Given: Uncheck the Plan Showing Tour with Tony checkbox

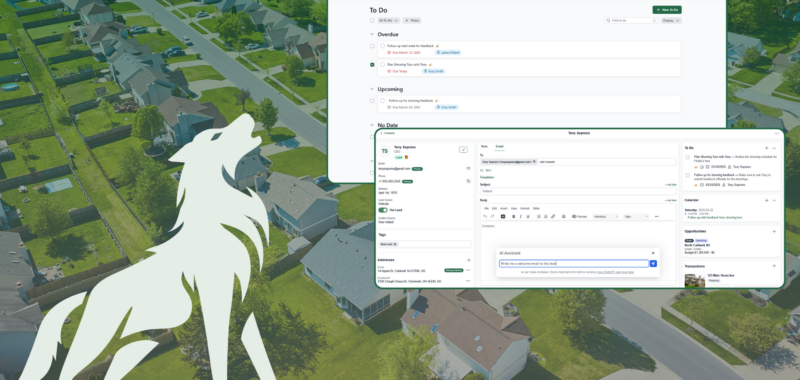Looking at the screenshot, I should click(372, 65).
